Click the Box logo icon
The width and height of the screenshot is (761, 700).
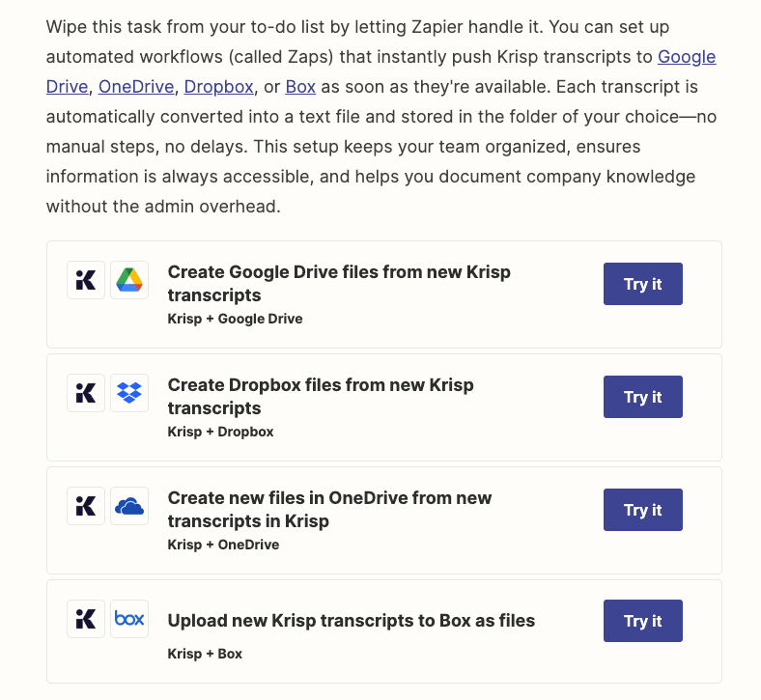pyautogui.click(x=129, y=619)
